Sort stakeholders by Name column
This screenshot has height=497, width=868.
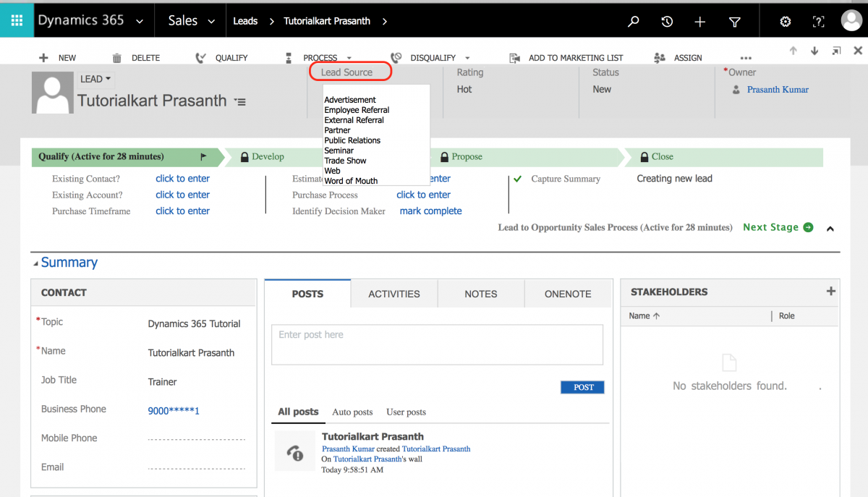[644, 316]
